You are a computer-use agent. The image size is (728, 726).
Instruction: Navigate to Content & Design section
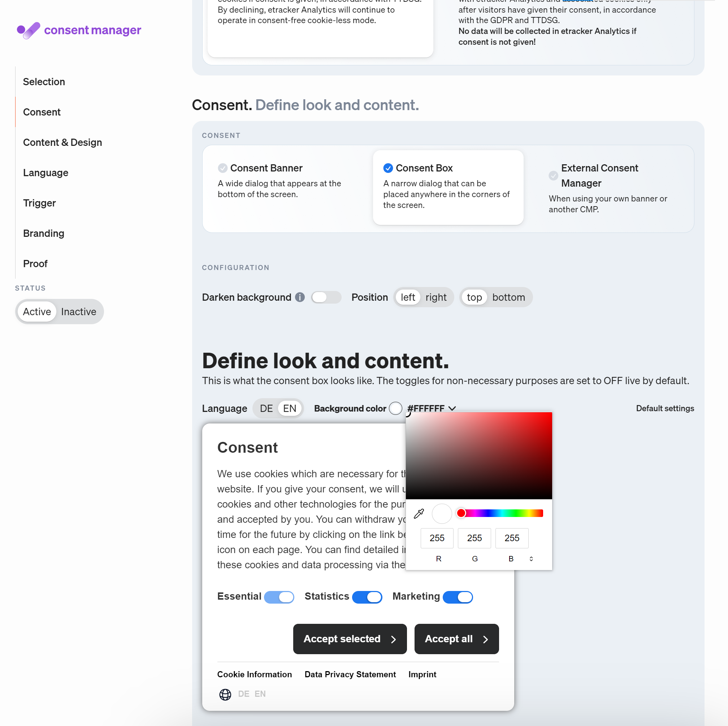62,142
